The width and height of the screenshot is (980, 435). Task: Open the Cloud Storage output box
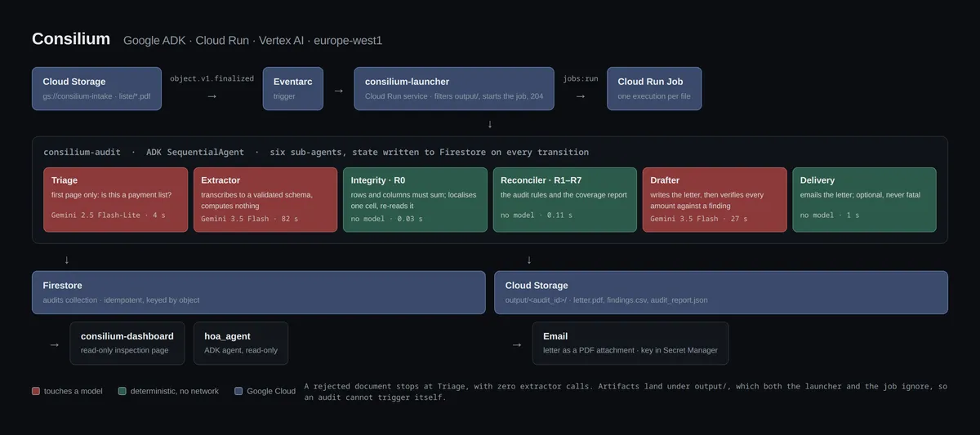pos(721,292)
